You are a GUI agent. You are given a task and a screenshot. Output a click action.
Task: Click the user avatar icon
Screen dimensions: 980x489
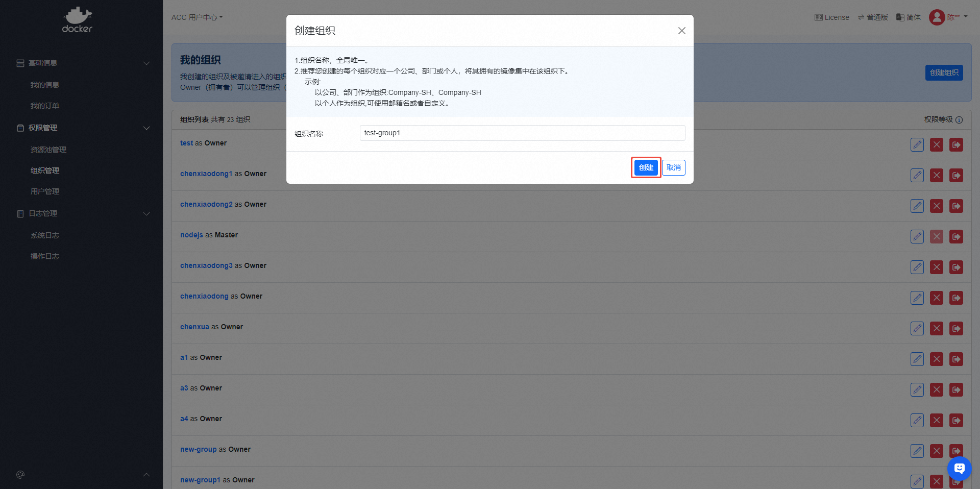click(x=937, y=17)
